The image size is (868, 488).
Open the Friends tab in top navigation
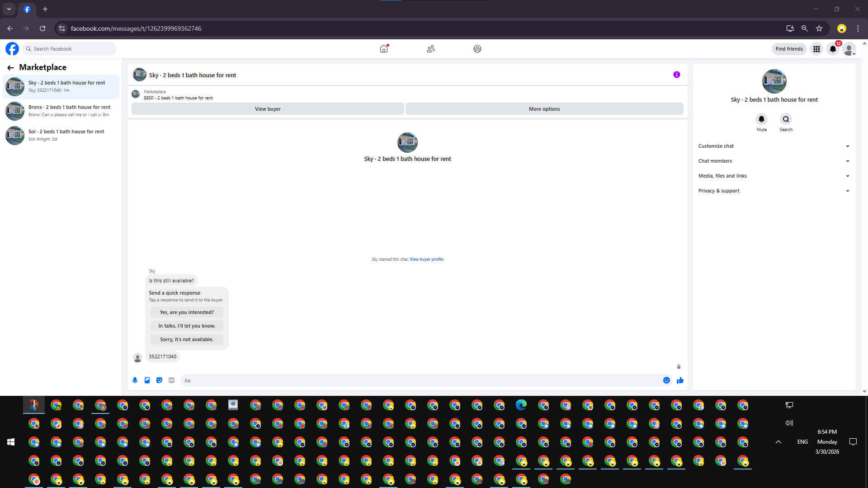430,49
